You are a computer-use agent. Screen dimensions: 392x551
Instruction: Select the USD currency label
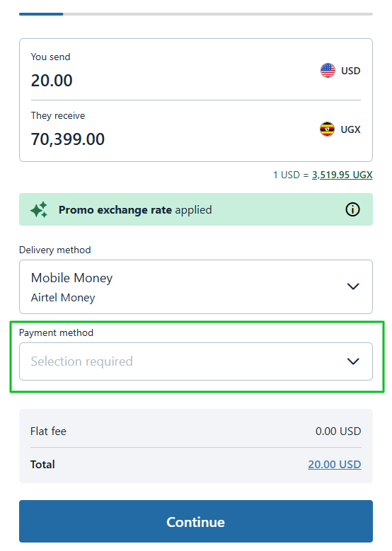pos(350,71)
